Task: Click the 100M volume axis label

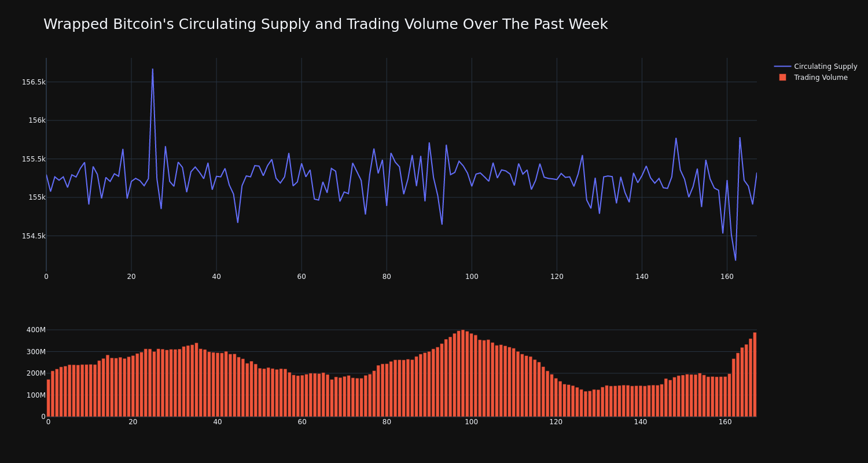Action: [x=36, y=395]
